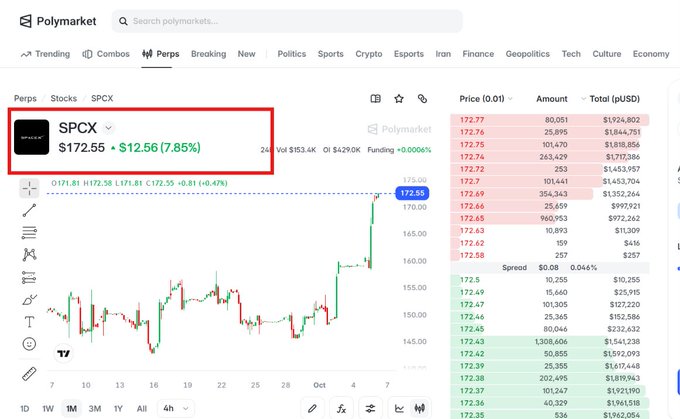Click the 172.55 price label on axis
Image resolution: width=680 pixels, height=419 pixels.
click(x=412, y=193)
